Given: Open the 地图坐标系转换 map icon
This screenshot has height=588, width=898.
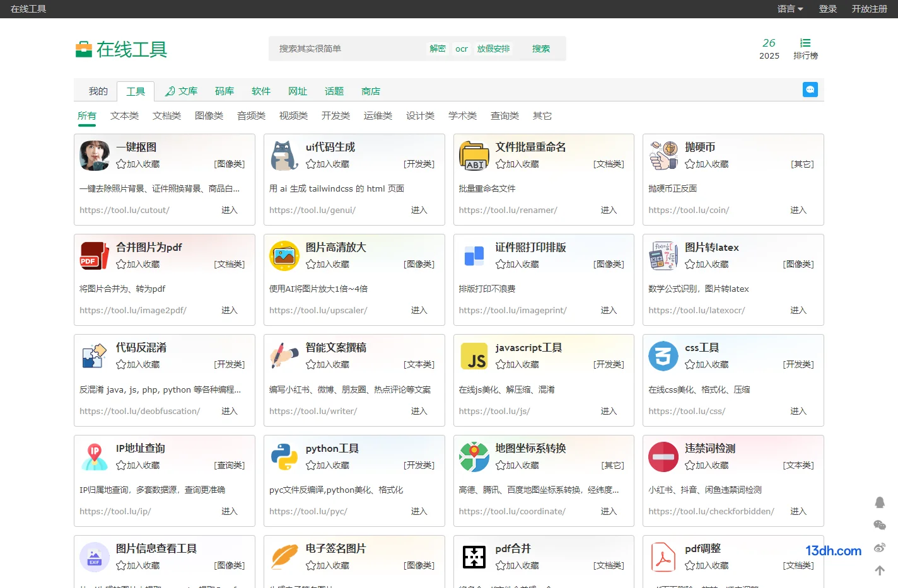Looking at the screenshot, I should pyautogui.click(x=474, y=456).
